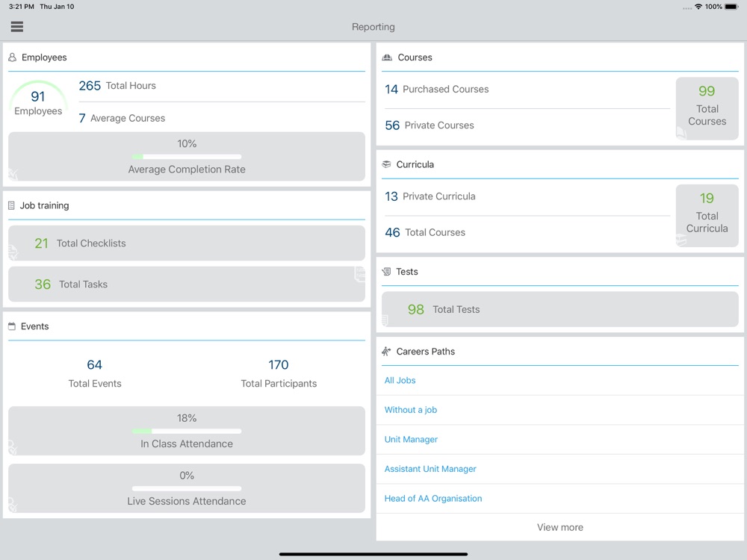
Task: Click the 56 Private Courses row
Action: pos(527,125)
